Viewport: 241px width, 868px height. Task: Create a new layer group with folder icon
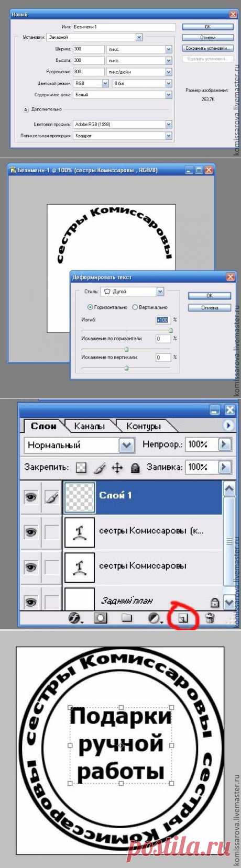click(126, 618)
